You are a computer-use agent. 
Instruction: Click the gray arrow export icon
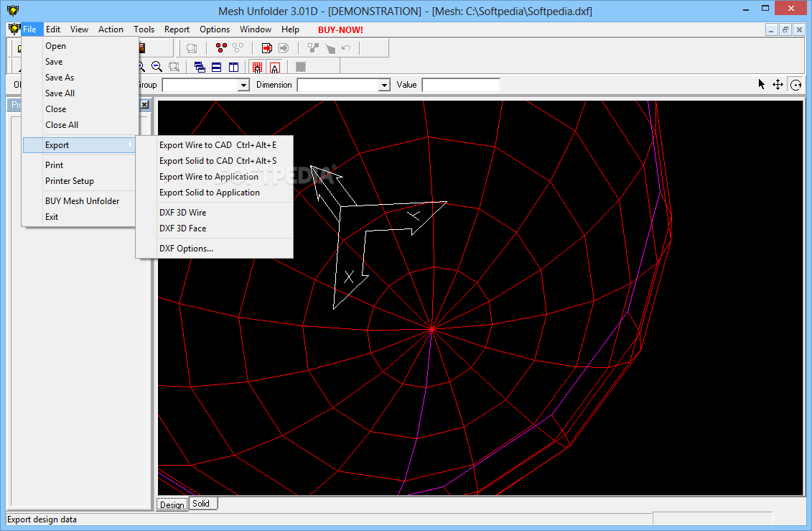(284, 48)
